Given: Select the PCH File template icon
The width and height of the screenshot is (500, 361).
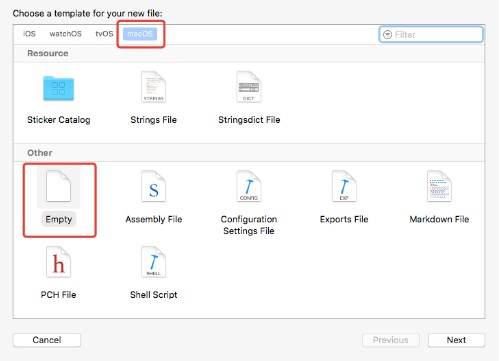Looking at the screenshot, I should click(58, 262).
